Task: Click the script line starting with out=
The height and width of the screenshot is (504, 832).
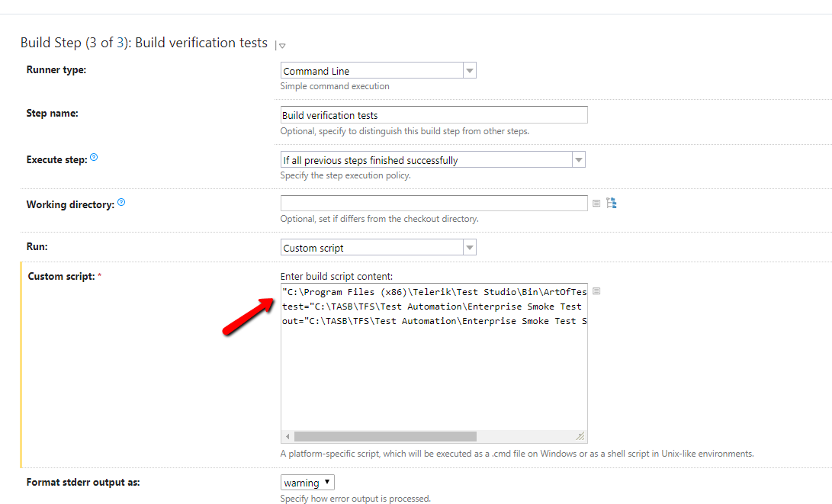Action: (x=434, y=321)
